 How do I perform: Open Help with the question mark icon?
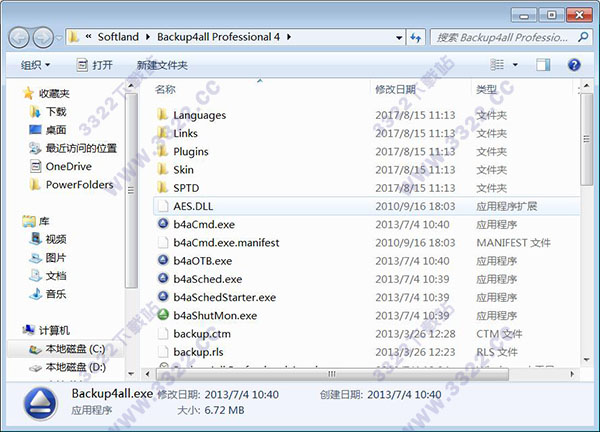coord(574,65)
